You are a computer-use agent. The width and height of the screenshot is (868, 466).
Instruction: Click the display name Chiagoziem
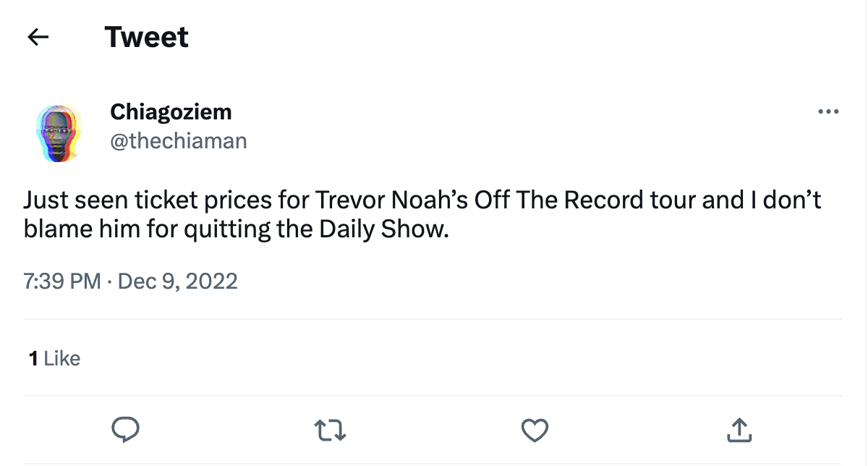[171, 112]
